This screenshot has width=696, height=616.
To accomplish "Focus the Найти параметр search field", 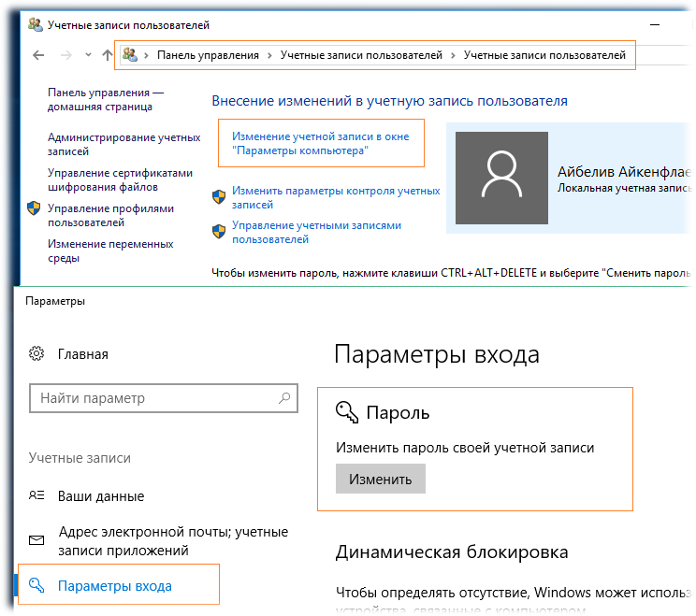I will tap(164, 398).
